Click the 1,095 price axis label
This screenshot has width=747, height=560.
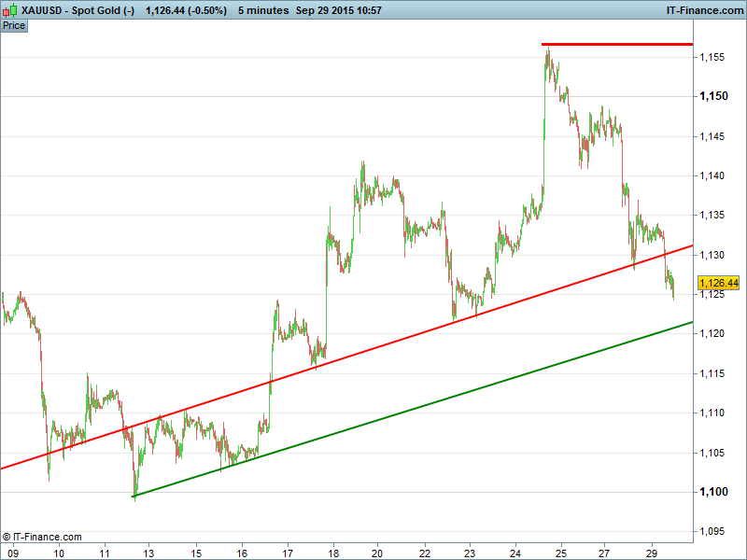pos(713,531)
